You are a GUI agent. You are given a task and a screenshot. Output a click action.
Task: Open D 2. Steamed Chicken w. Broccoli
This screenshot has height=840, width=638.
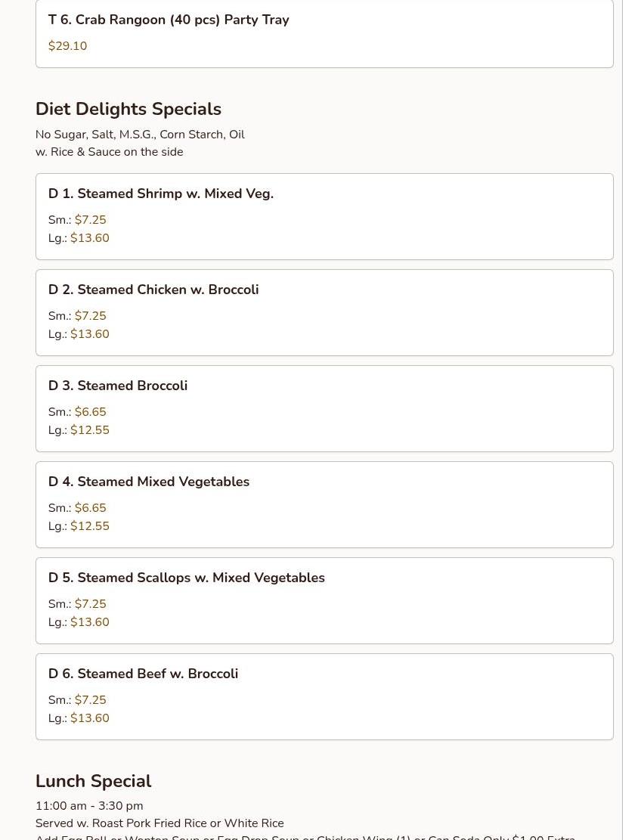153,290
